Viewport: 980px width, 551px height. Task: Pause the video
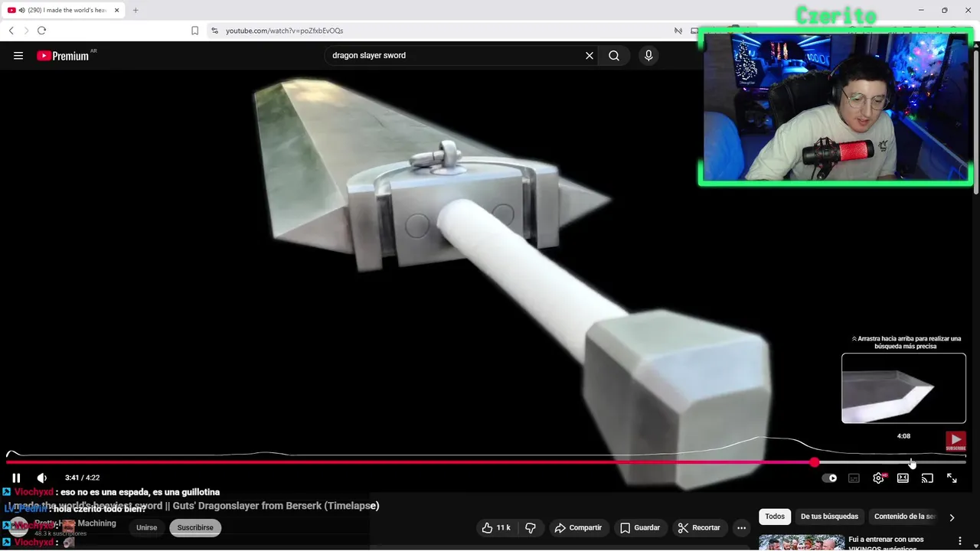click(16, 478)
